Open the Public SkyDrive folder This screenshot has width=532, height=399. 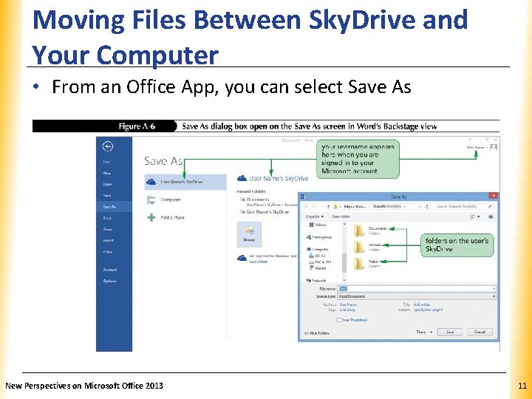tap(366, 264)
